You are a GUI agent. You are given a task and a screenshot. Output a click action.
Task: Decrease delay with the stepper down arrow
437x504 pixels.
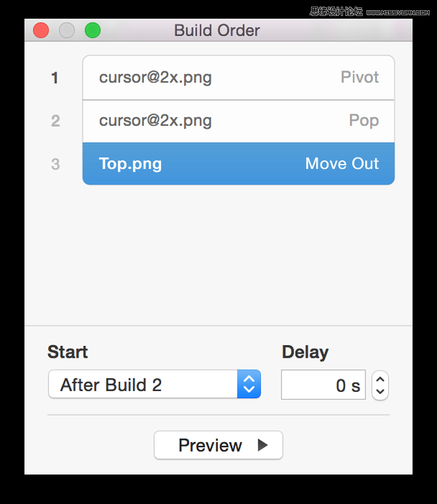coord(380,392)
